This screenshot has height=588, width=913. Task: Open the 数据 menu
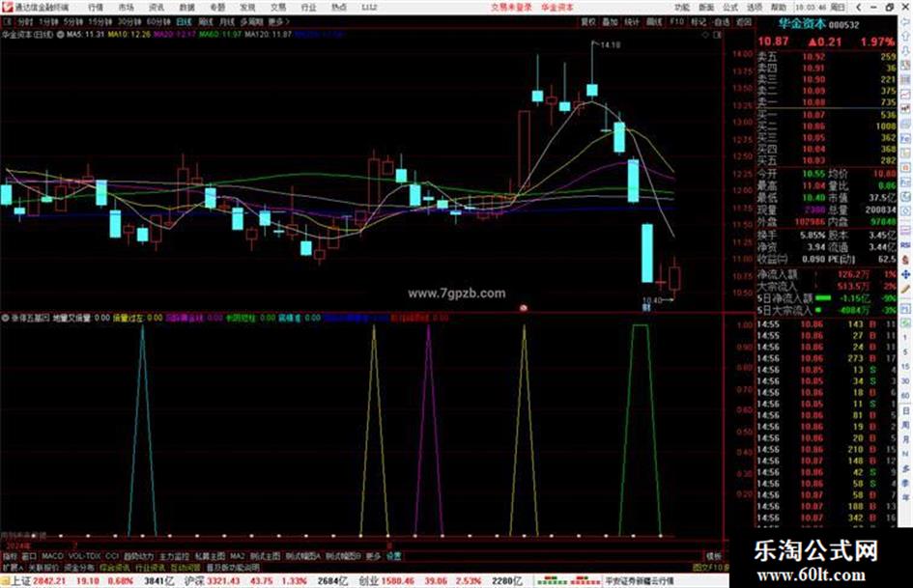tap(186, 8)
